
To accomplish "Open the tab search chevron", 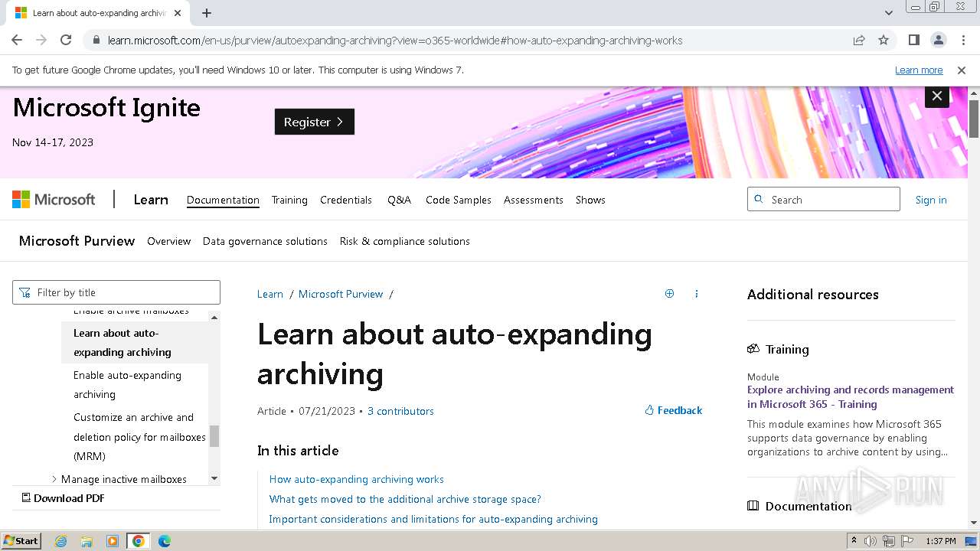I will tap(889, 13).
